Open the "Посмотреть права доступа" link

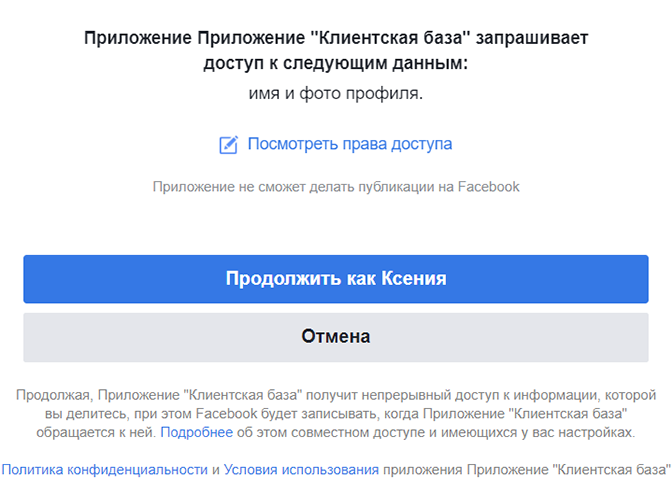[350, 144]
